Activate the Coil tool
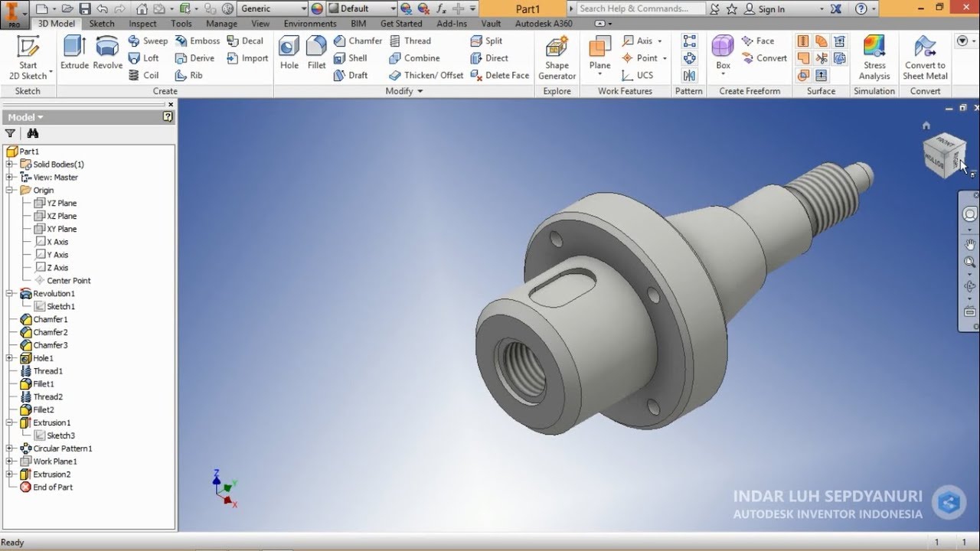Viewport: 980px width, 551px height. click(x=144, y=75)
